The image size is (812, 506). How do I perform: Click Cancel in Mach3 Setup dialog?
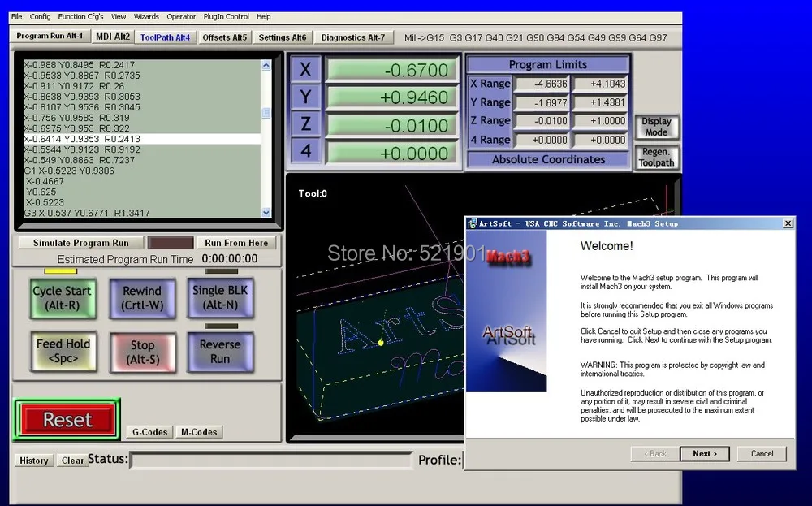point(762,454)
